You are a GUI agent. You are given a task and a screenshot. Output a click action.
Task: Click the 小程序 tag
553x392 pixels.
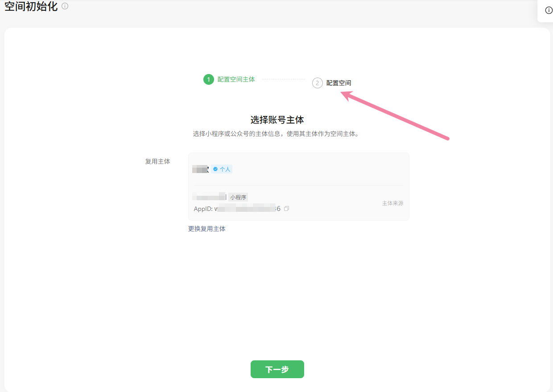pos(238,197)
